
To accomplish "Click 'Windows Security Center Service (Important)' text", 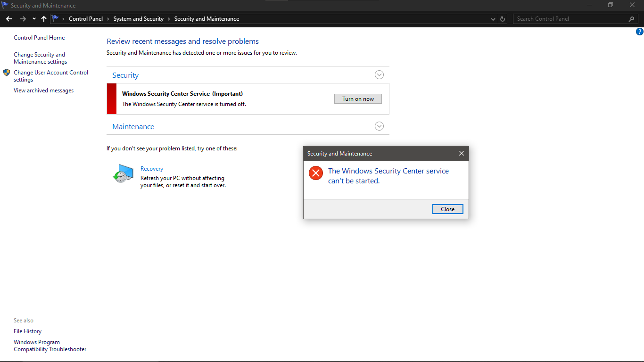I will tap(182, 94).
